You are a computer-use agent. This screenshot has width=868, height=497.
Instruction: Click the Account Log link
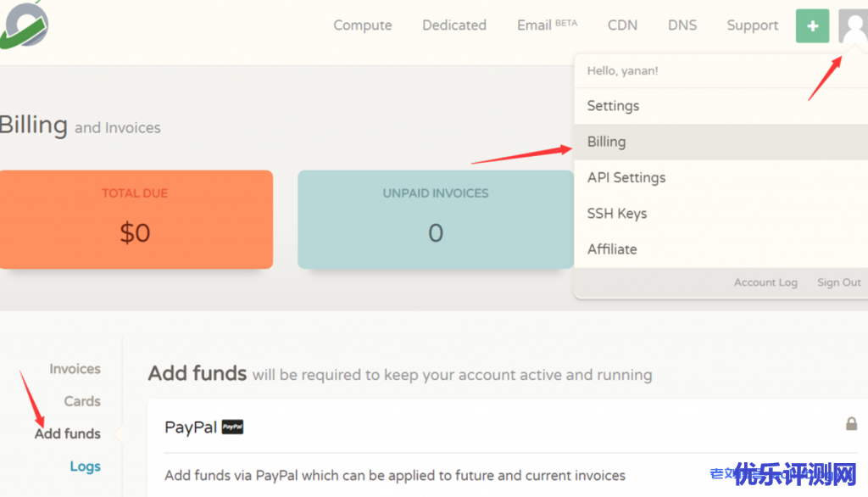765,282
